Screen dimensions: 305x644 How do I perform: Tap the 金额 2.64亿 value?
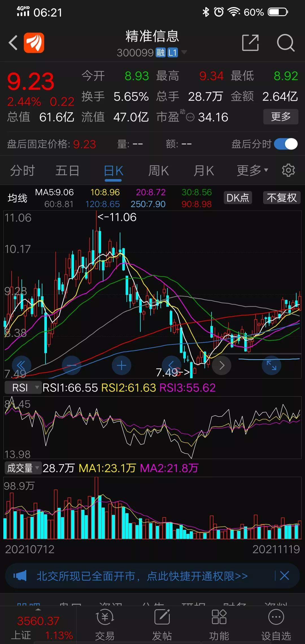coord(280,97)
